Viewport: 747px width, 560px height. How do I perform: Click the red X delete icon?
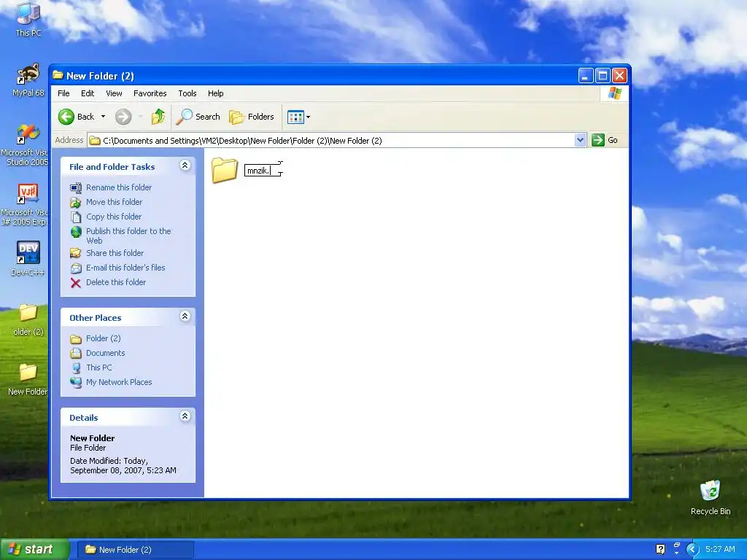(76, 283)
